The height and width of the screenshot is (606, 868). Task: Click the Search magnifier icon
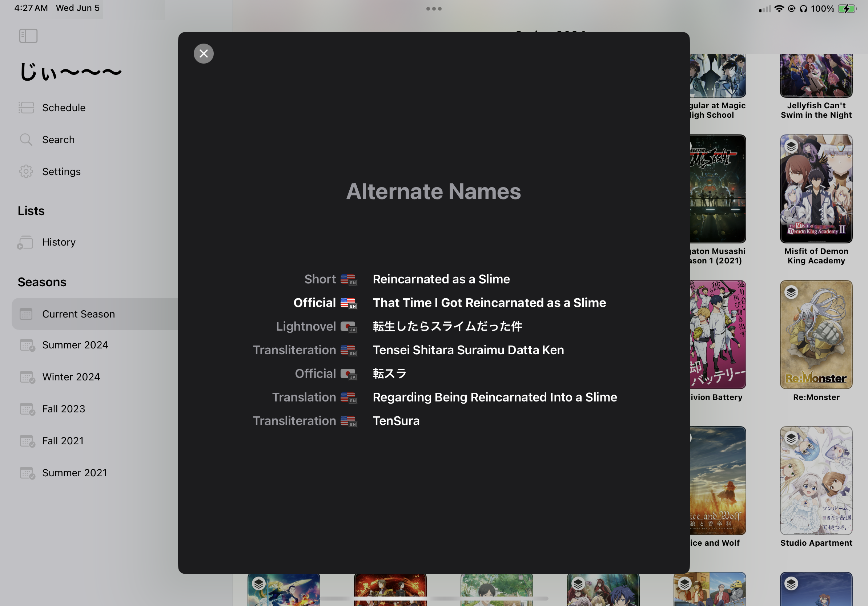[26, 140]
